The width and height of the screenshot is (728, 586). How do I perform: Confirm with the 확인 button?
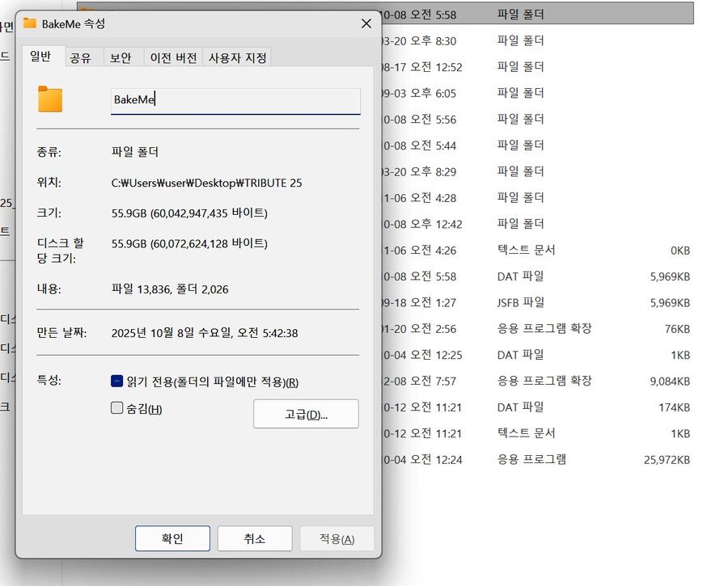point(172,538)
